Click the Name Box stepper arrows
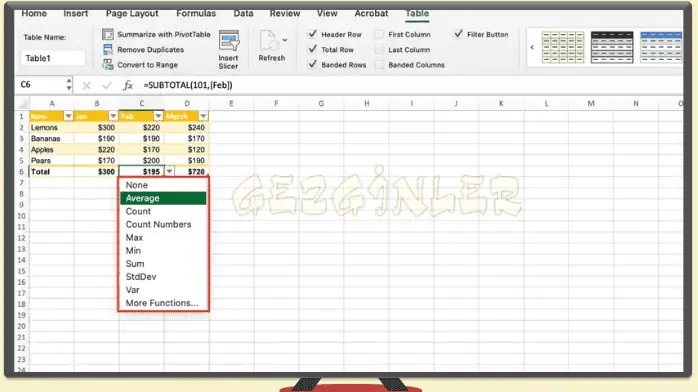The width and height of the screenshot is (698, 392). coord(69,85)
